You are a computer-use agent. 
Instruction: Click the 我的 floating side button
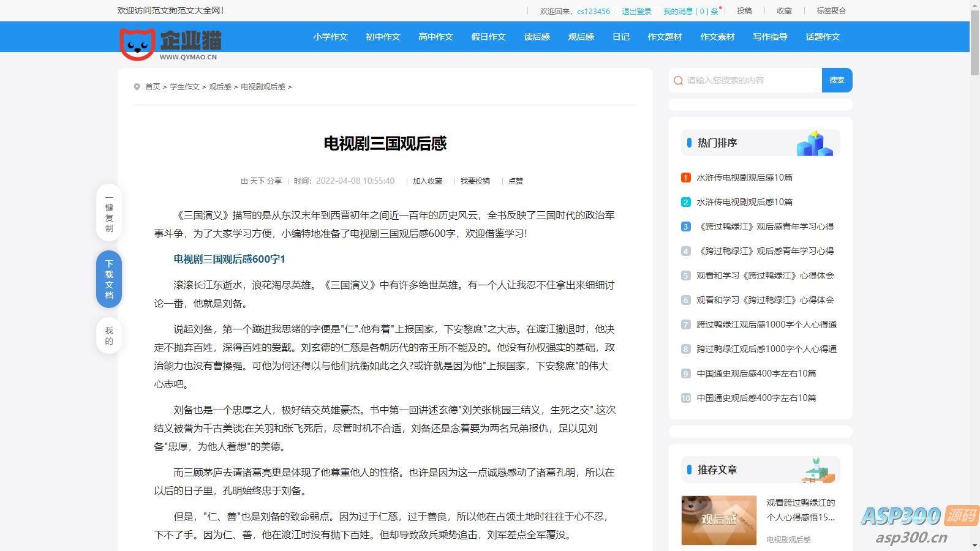pos(108,335)
